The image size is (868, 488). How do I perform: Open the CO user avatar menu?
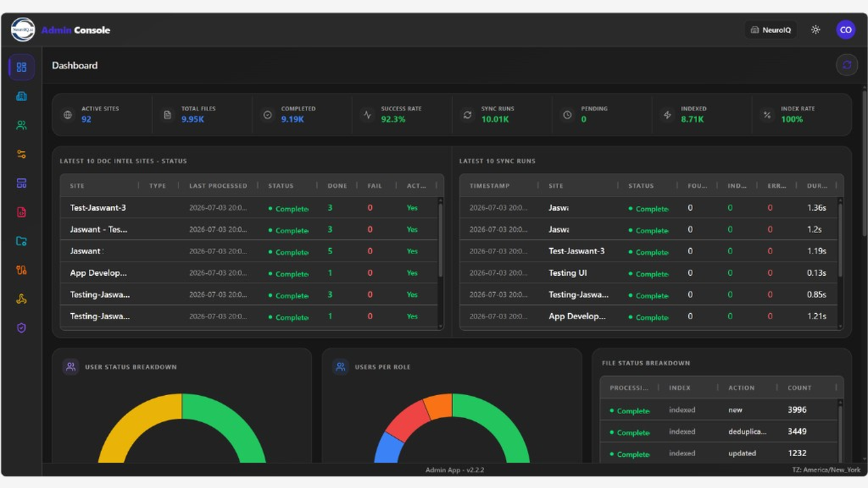tap(846, 30)
